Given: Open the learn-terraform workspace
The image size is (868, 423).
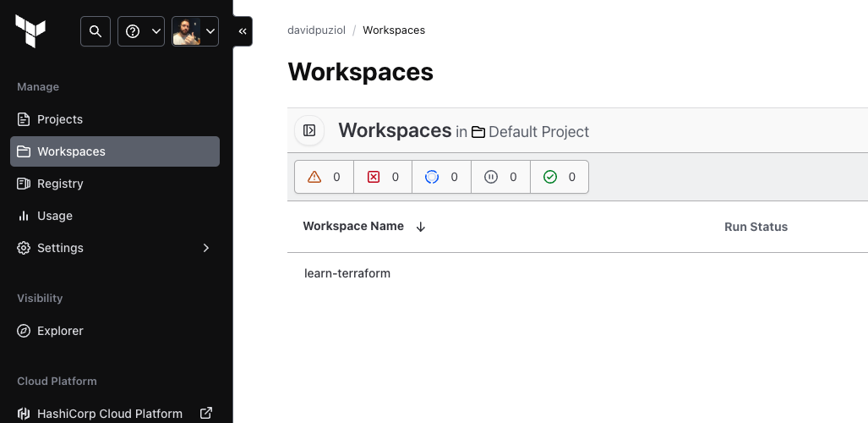Looking at the screenshot, I should click(x=347, y=273).
